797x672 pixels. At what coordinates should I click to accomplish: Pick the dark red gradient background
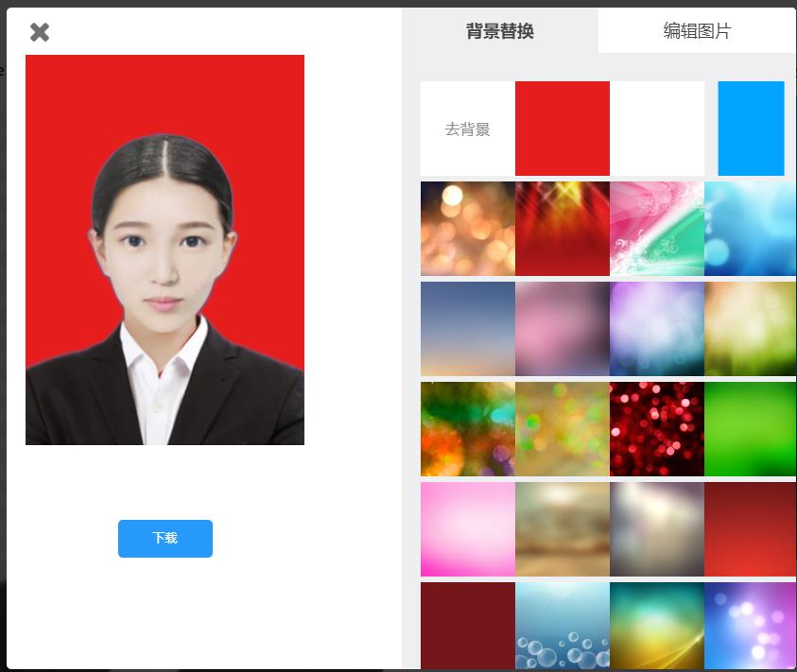tap(751, 529)
